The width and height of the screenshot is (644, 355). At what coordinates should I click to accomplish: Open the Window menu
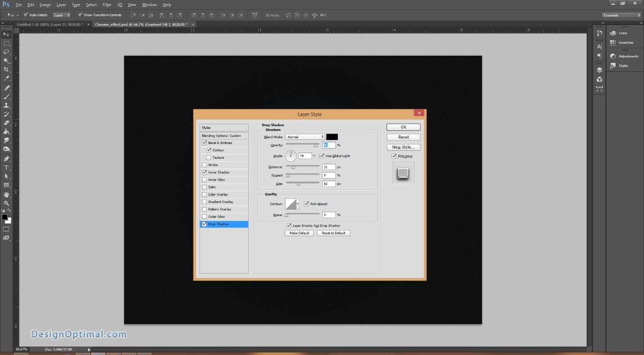point(149,4)
